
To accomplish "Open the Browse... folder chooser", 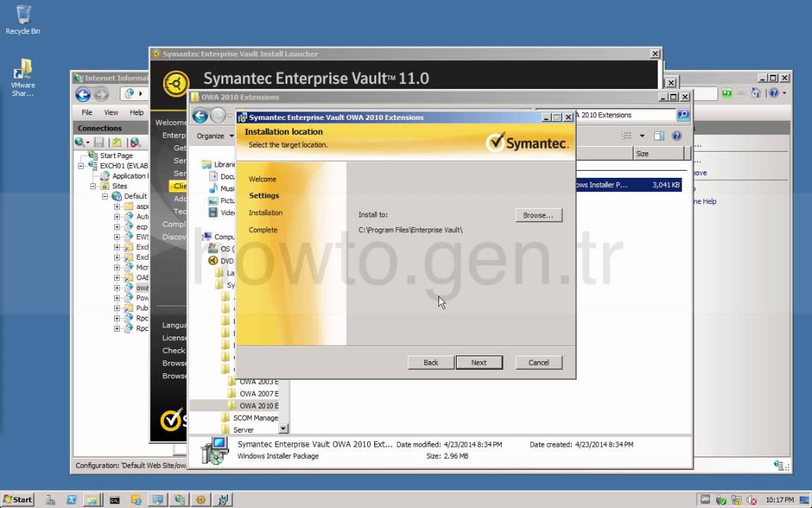I will (x=539, y=215).
